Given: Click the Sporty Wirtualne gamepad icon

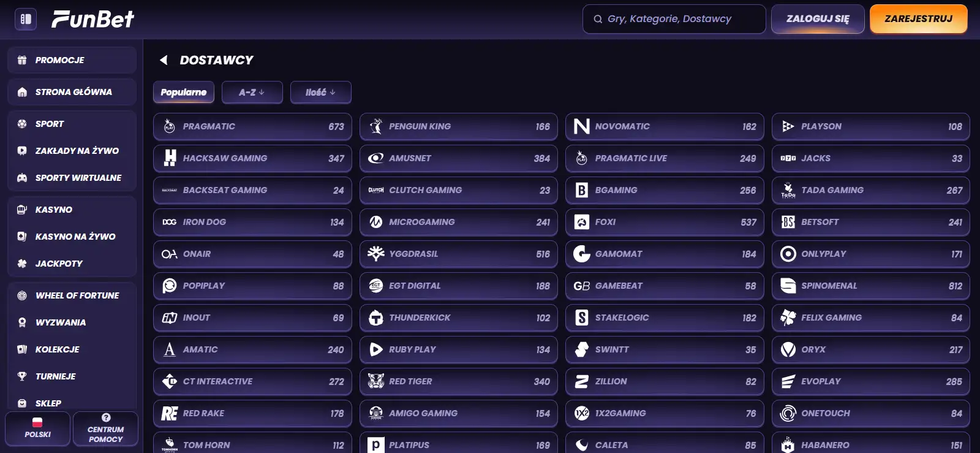Looking at the screenshot, I should click(22, 178).
